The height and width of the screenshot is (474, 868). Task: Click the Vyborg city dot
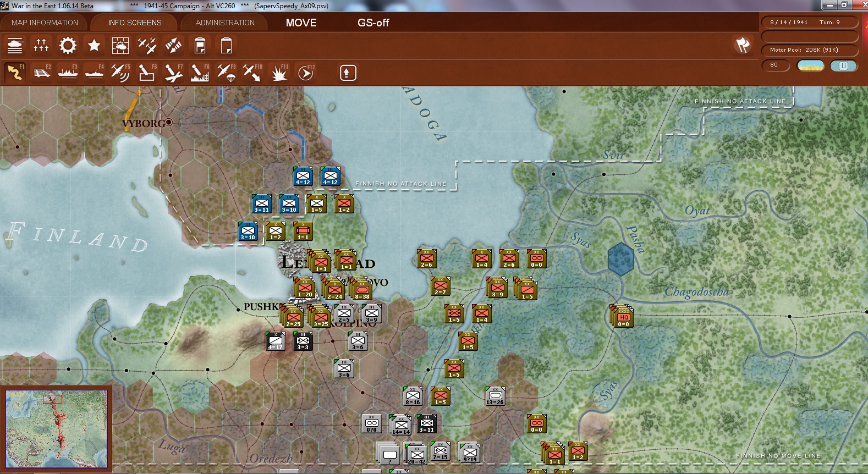click(169, 122)
